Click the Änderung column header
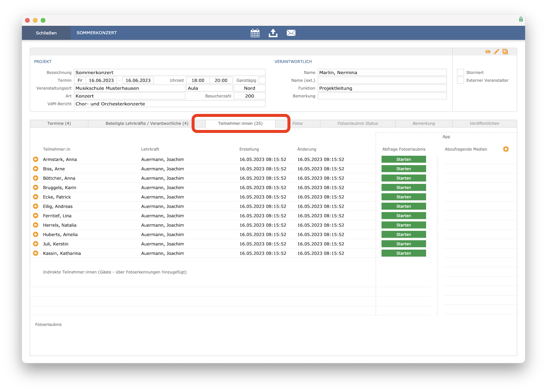The image size is (547, 392). coord(307,149)
